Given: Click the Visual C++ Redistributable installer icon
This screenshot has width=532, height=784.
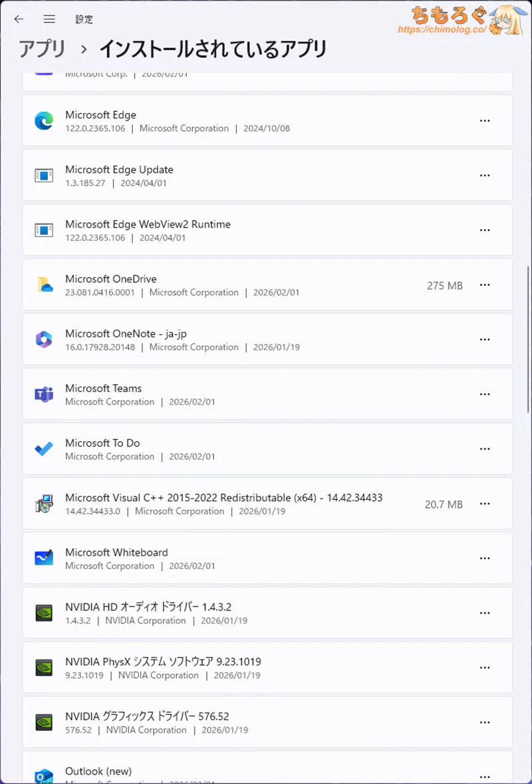Looking at the screenshot, I should tap(44, 504).
